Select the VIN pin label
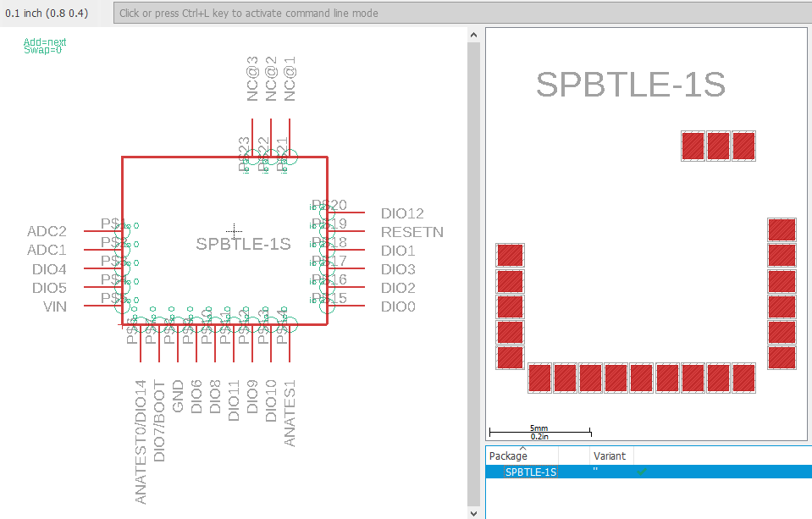Image resolution: width=812 pixels, height=519 pixels. tap(55, 306)
